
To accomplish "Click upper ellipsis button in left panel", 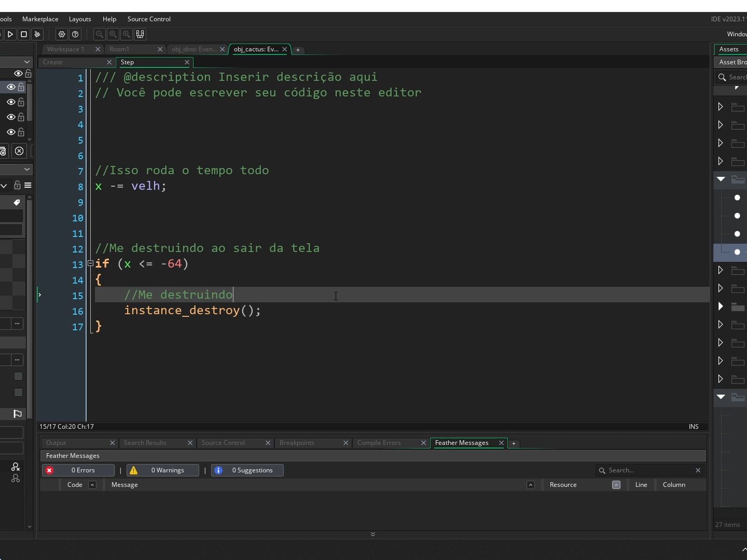I will coord(17,324).
